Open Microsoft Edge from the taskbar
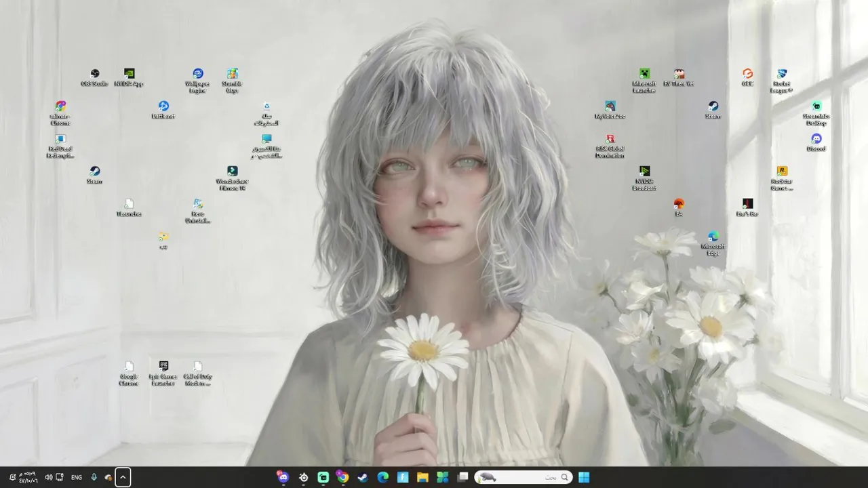 pyautogui.click(x=383, y=477)
